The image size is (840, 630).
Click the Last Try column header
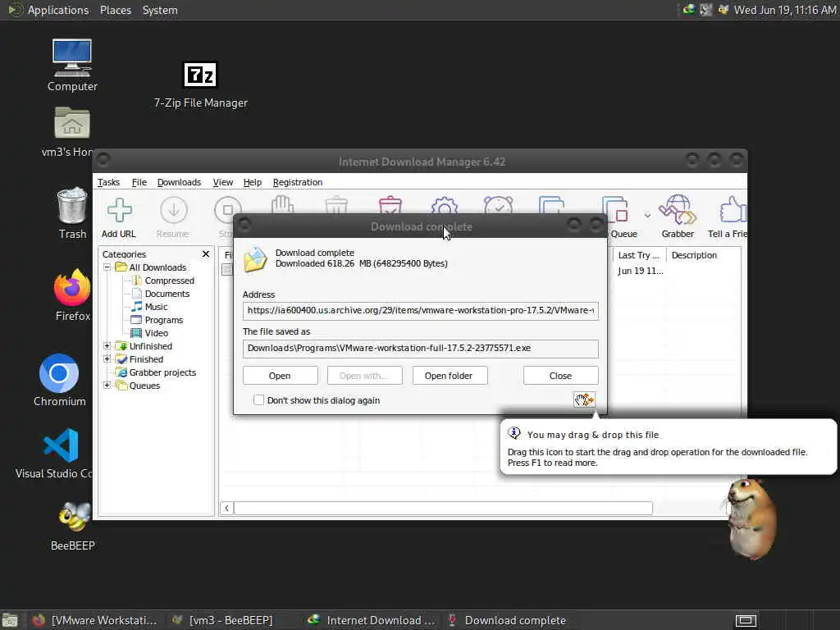tap(639, 255)
